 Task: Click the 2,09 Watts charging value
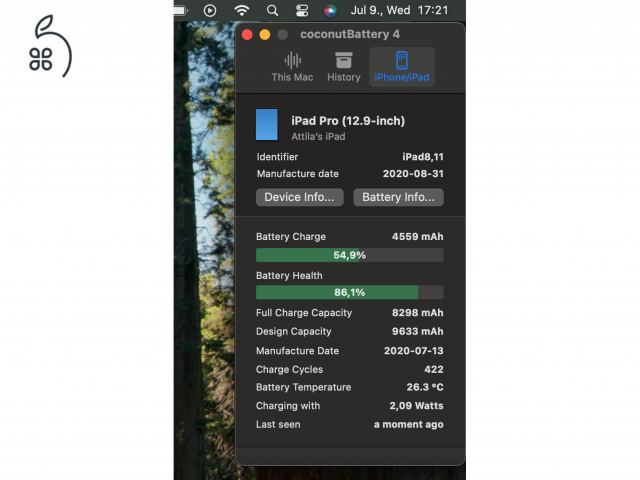tap(416, 406)
